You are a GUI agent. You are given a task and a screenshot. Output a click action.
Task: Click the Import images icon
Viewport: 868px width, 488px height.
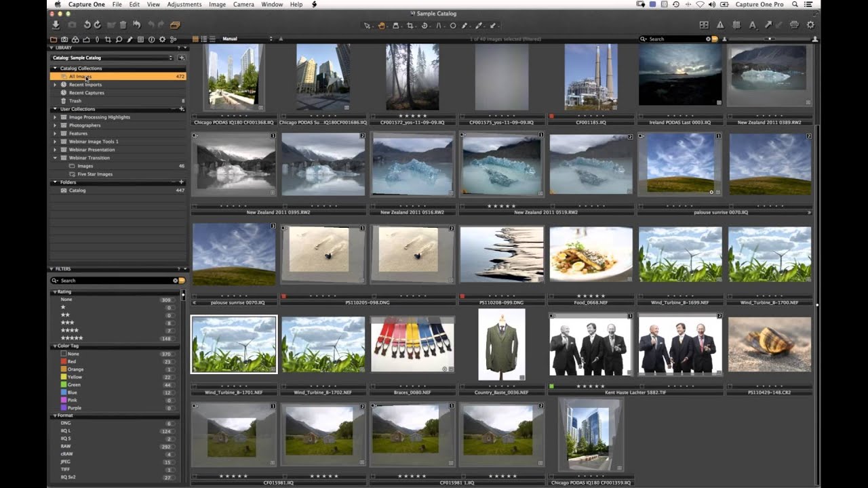(x=56, y=24)
